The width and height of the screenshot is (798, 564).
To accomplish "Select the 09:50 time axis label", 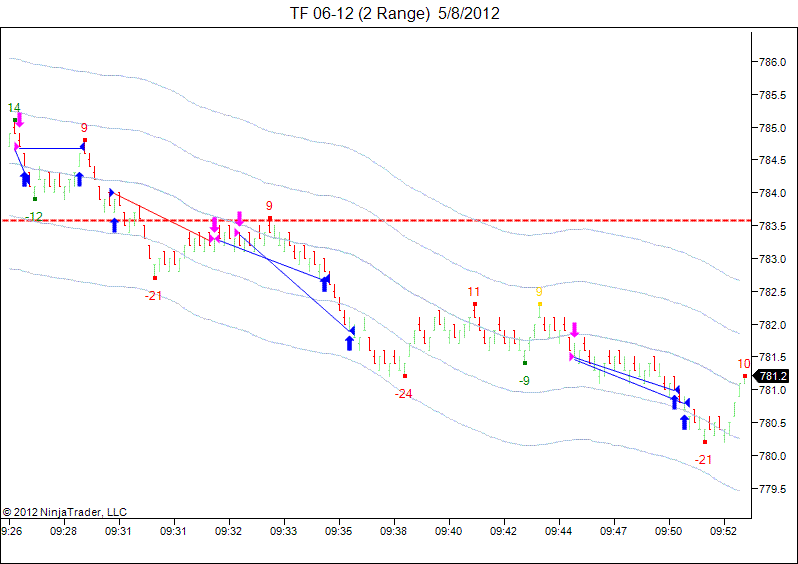I will point(668,531).
